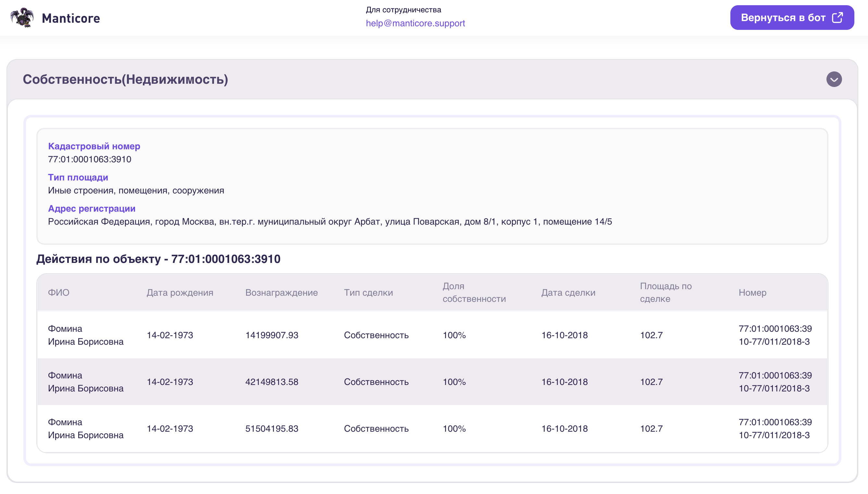Click the ФИО column header
This screenshot has width=868, height=494.
click(x=59, y=292)
